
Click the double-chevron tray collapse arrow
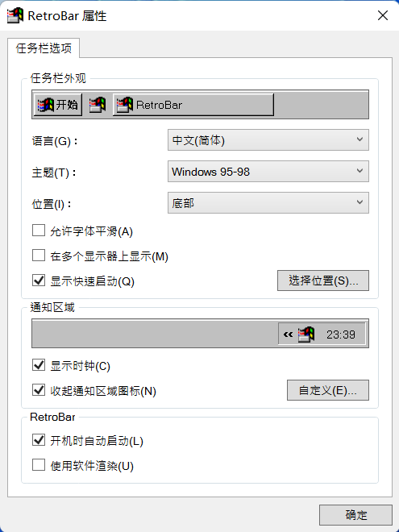tap(288, 335)
